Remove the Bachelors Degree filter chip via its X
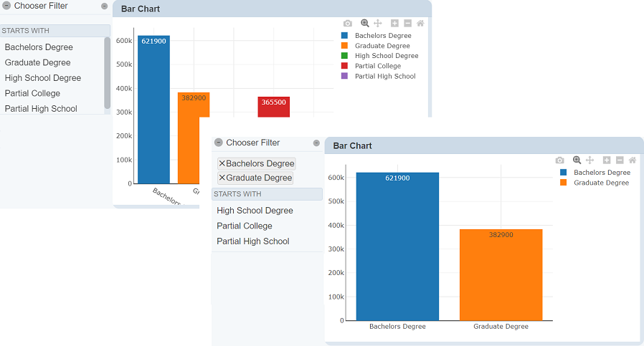Viewport: 644px width, 346px height. click(222, 163)
